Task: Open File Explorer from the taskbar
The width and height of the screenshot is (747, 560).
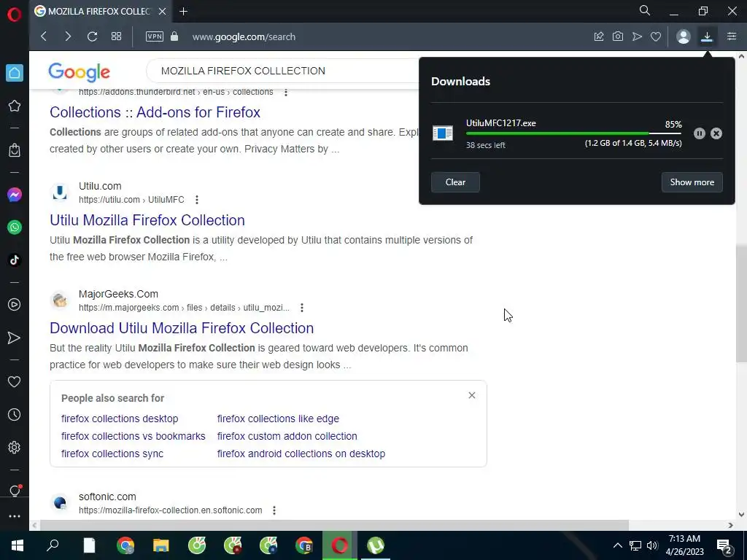Action: pos(161,545)
